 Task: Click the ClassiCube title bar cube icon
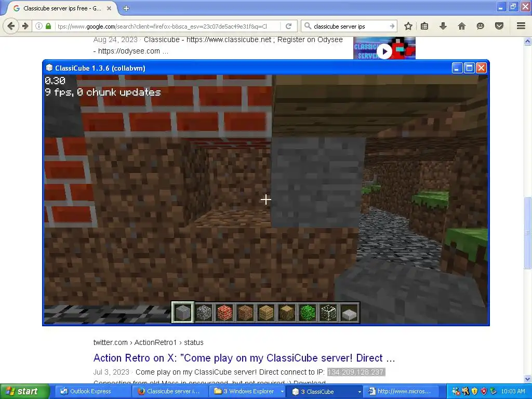click(x=49, y=68)
